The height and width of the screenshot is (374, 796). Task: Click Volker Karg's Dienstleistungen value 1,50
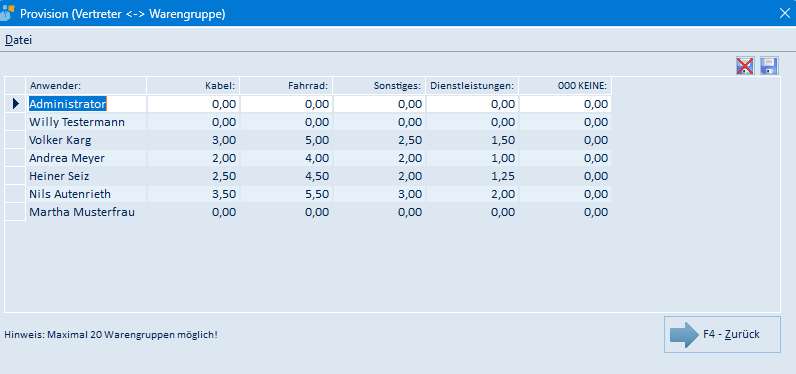(x=472, y=140)
